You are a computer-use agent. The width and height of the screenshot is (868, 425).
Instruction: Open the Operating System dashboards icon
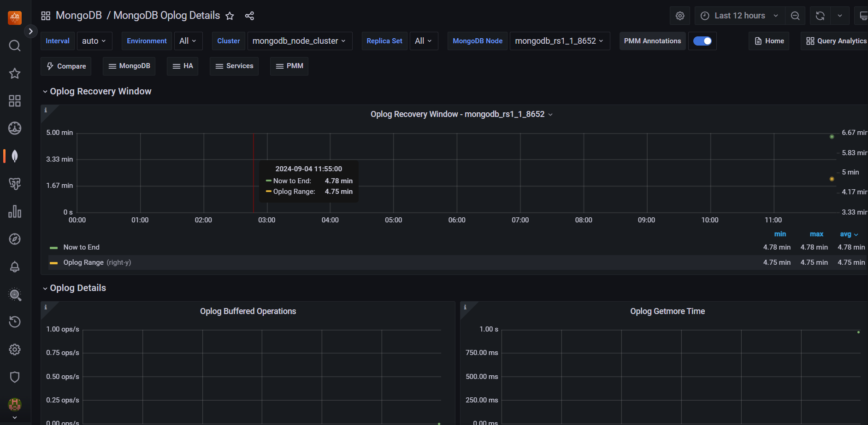(15, 128)
